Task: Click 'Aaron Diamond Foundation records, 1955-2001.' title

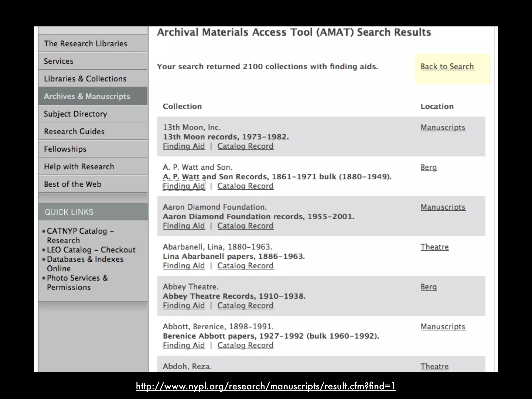Action: click(259, 216)
